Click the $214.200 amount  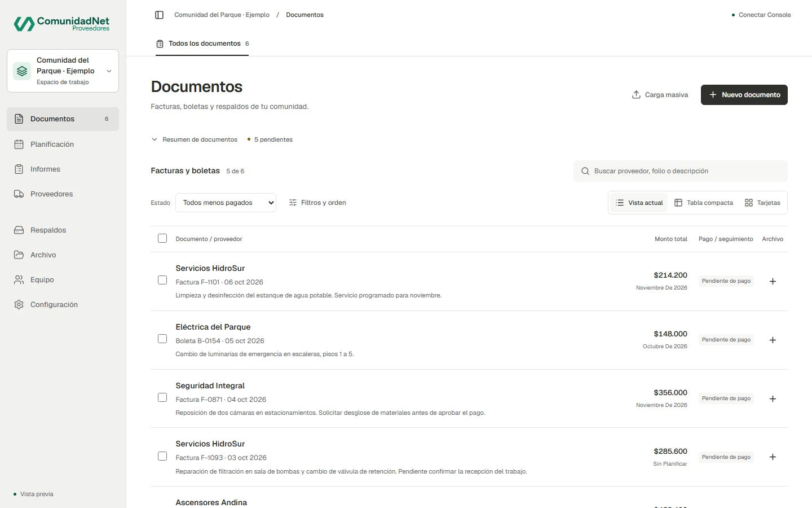click(x=670, y=275)
